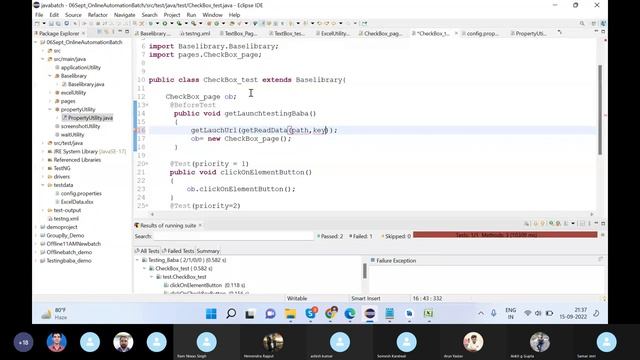
Task: Click the red TestNG progress bar
Action: [505, 235]
